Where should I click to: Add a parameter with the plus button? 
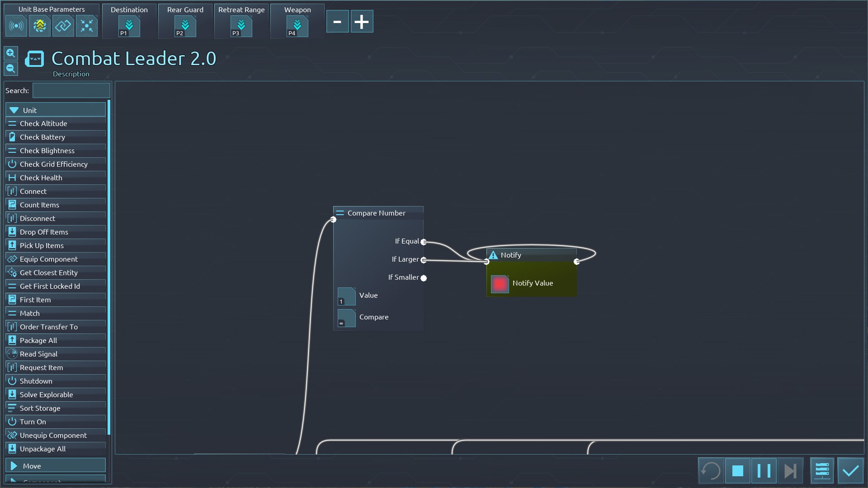click(362, 22)
